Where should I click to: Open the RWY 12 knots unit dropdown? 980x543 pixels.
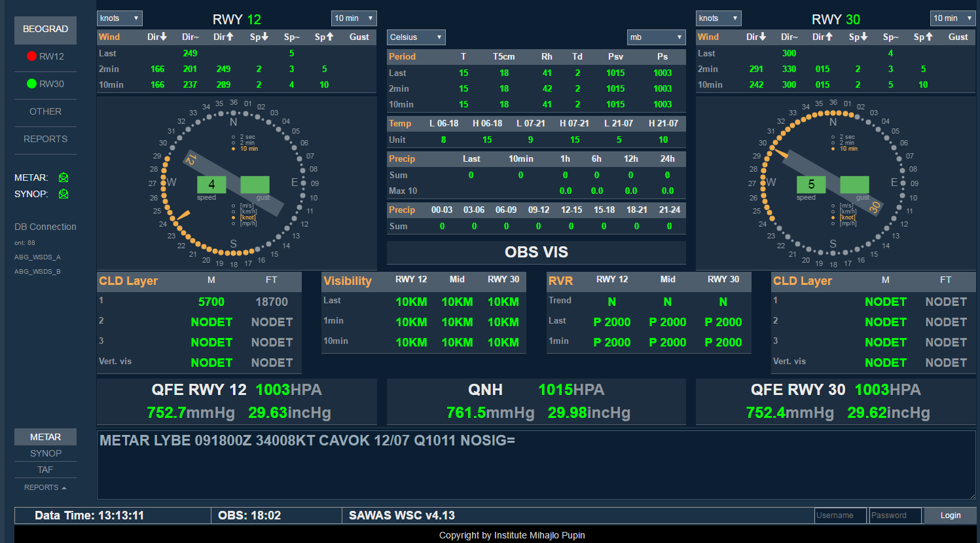pyautogui.click(x=119, y=18)
